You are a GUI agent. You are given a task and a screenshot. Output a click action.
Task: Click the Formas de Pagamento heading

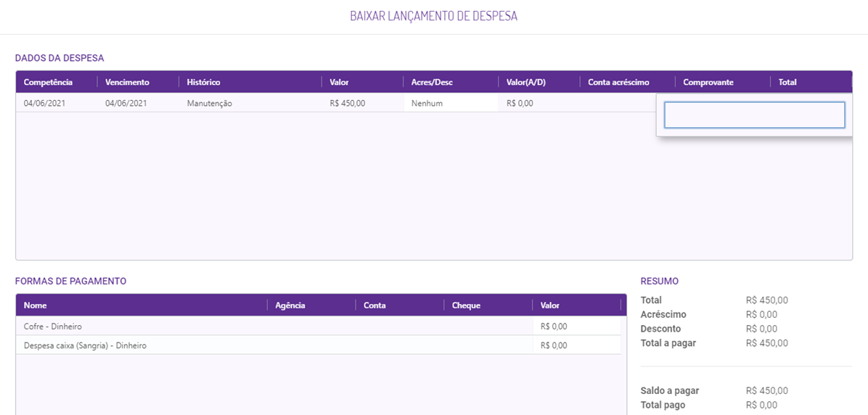(70, 281)
